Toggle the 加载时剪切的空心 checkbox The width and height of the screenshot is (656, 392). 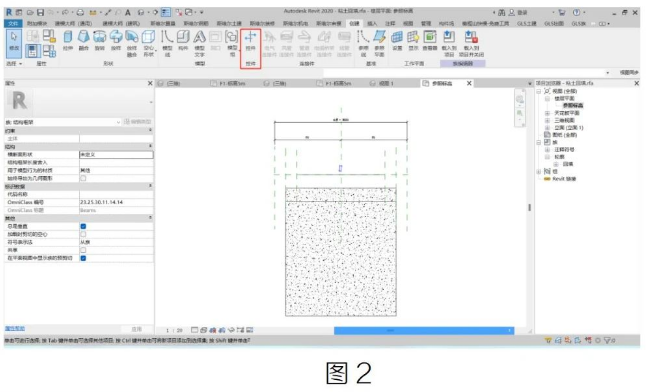(x=83, y=234)
